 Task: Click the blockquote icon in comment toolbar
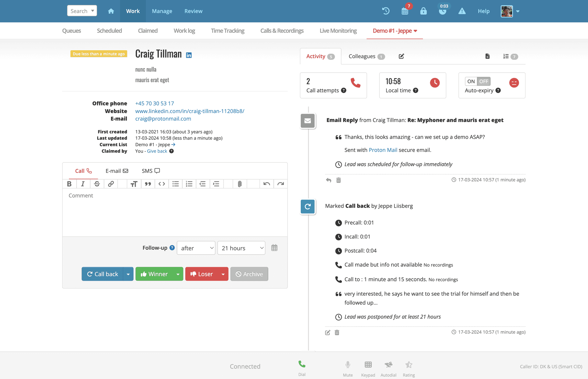pyautogui.click(x=147, y=183)
